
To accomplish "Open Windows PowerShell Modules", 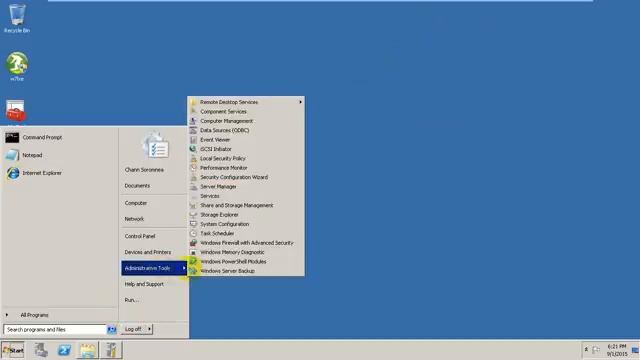I will coord(233,262).
